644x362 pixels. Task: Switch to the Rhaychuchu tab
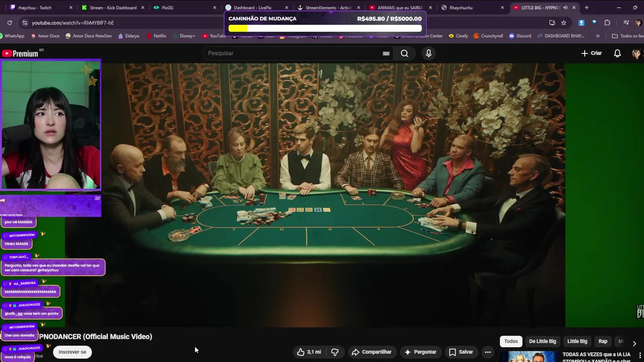pos(472,8)
